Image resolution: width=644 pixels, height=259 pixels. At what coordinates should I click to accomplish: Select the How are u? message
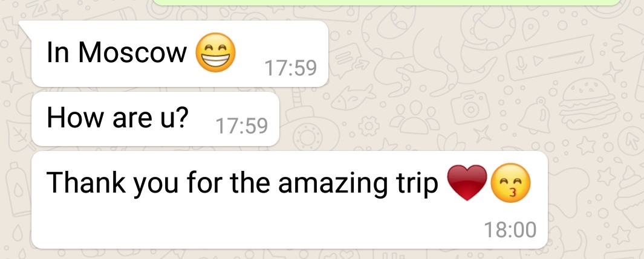pyautogui.click(x=155, y=119)
